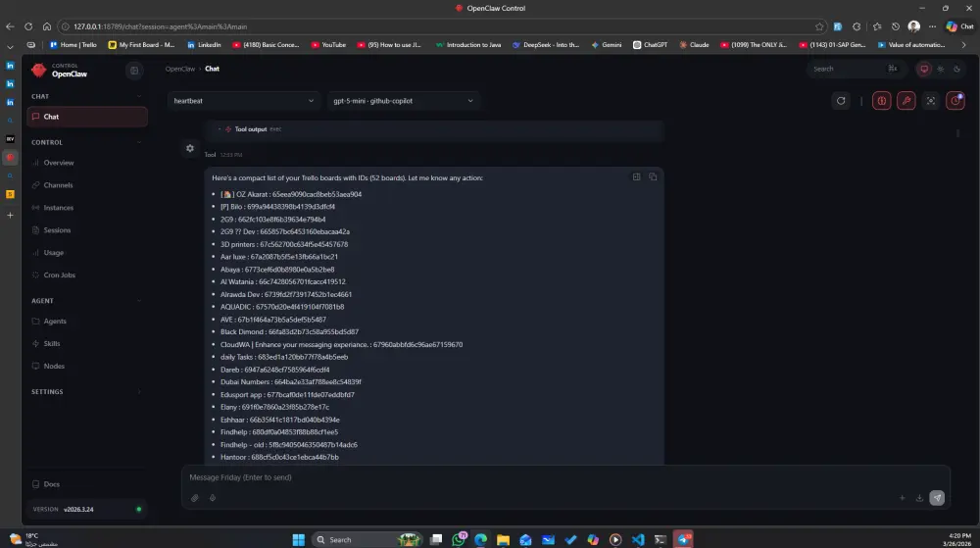Attach a file with paperclip icon
Screen dimensions: 980x548
coord(195,498)
